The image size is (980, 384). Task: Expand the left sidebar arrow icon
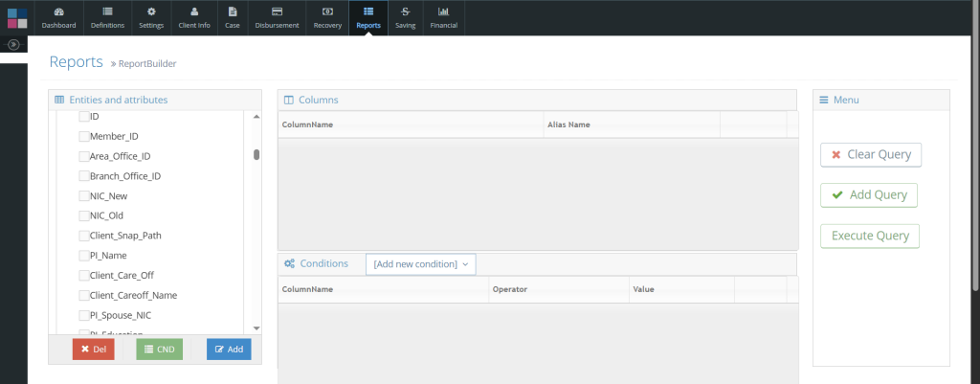pos(13,44)
